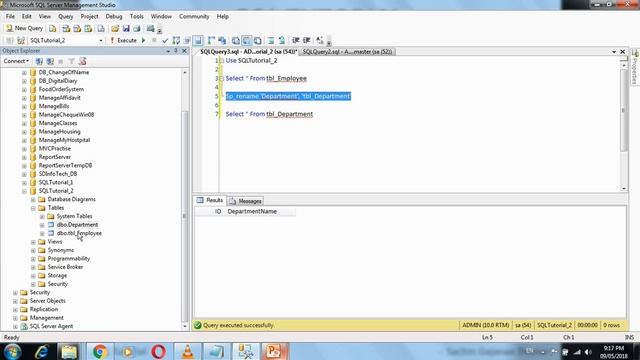640x360 pixels.
Task: Expand the dbo.Department table node
Action: click(42, 225)
